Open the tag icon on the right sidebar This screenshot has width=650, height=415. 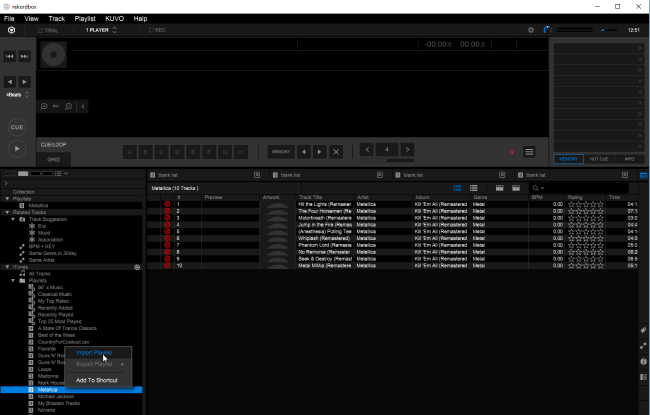coord(643,330)
